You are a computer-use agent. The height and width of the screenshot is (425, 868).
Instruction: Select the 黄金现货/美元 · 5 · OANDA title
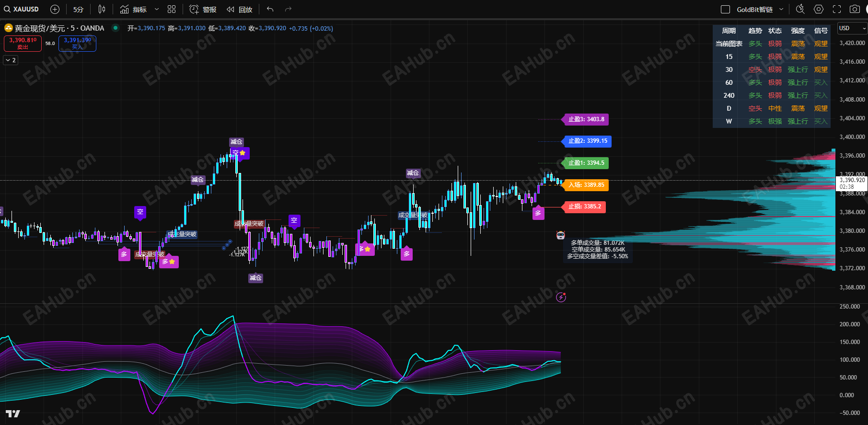(x=59, y=28)
